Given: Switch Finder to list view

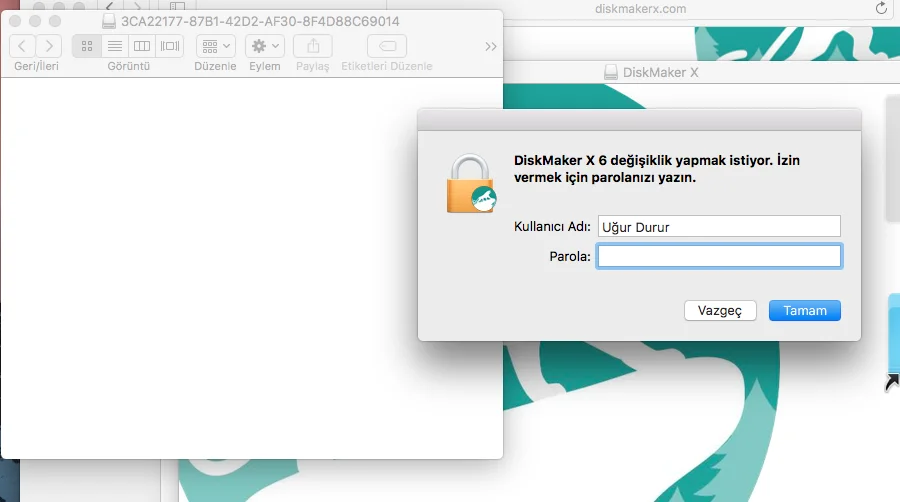Looking at the screenshot, I should 114,46.
